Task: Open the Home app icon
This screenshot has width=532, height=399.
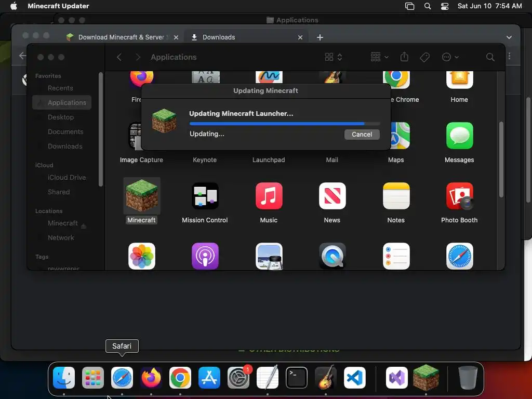Action: [459, 79]
